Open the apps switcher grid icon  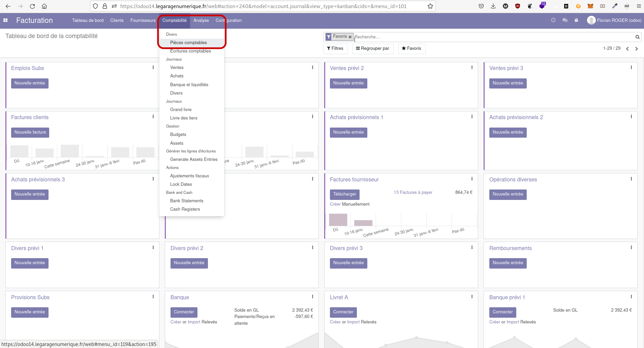pos(5,21)
